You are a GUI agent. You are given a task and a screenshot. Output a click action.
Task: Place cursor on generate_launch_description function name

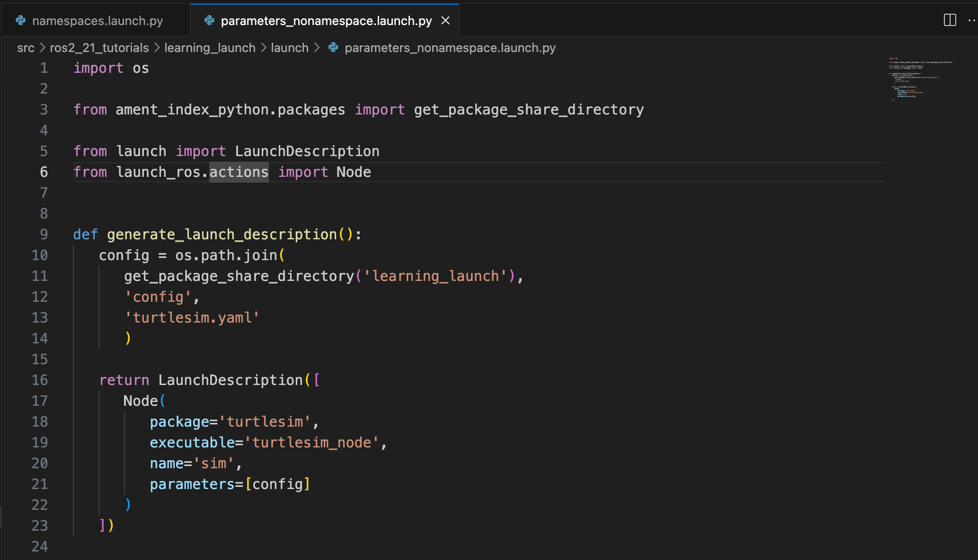click(x=222, y=234)
